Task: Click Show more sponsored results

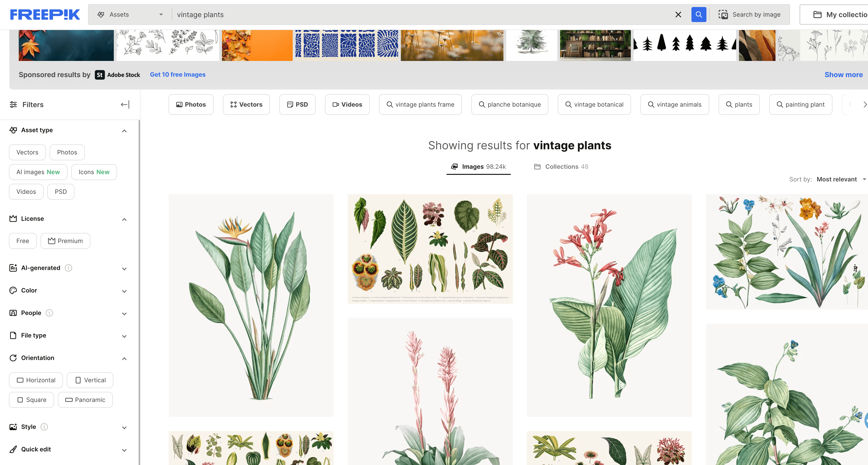Action: (x=843, y=75)
